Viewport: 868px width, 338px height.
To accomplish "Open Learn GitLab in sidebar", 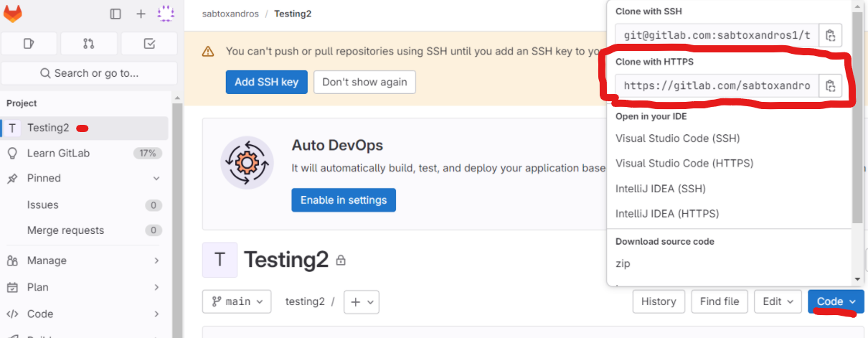I will [x=85, y=153].
